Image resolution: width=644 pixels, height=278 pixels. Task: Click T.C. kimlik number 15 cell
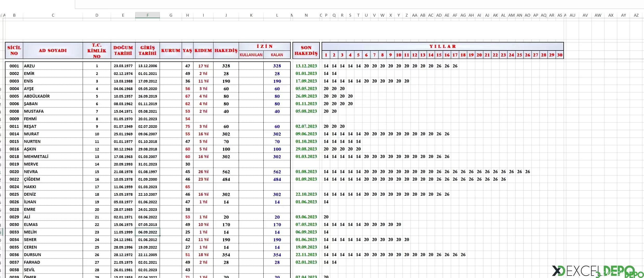pos(97,172)
